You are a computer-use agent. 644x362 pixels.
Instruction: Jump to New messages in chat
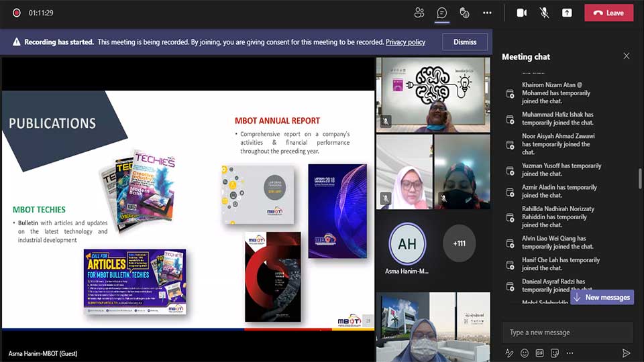click(x=602, y=297)
